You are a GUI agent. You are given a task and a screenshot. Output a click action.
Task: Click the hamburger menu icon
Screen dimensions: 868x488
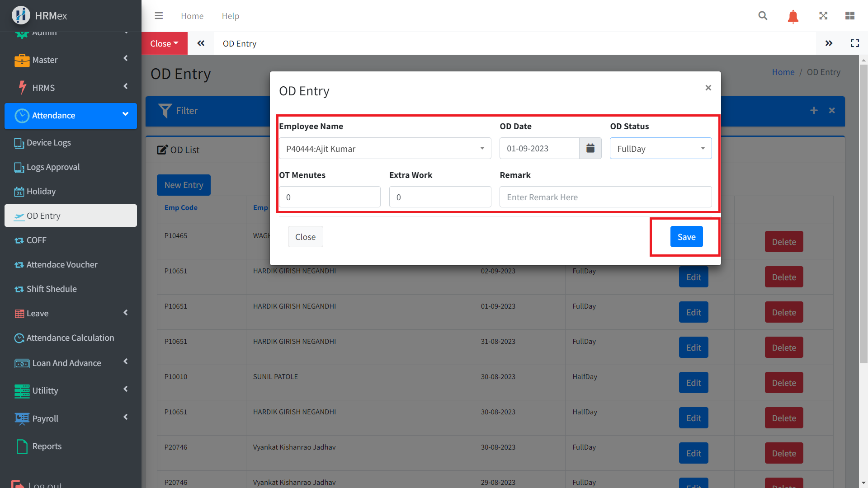159,16
